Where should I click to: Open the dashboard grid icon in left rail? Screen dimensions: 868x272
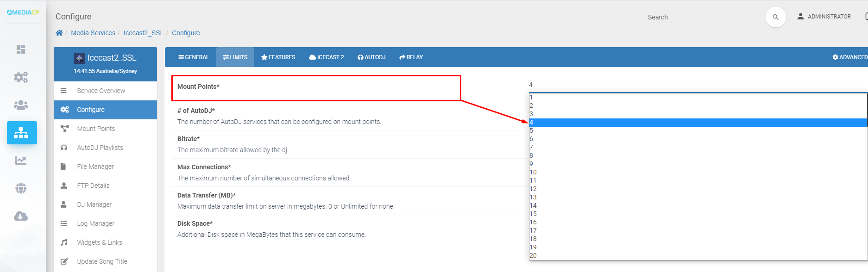point(21,49)
